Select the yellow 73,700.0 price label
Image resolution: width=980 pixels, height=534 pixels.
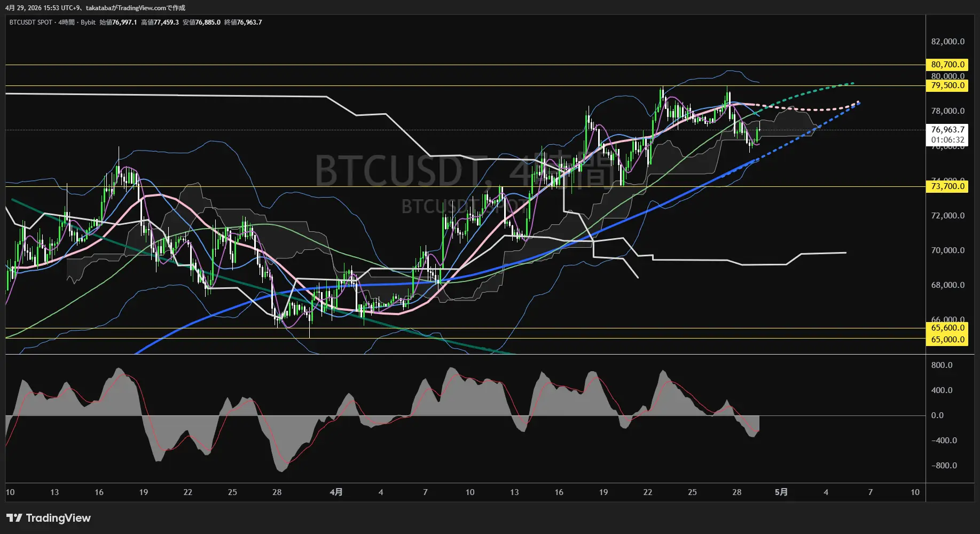click(947, 186)
